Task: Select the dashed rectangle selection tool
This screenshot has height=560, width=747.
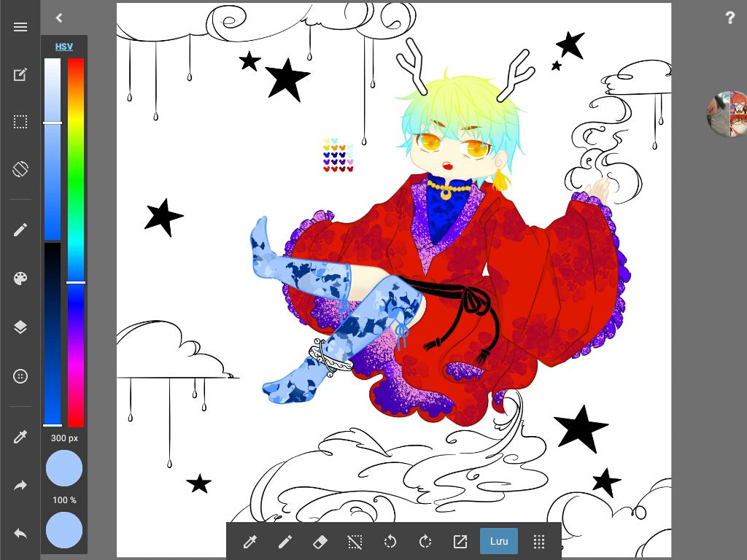Action: point(20,122)
